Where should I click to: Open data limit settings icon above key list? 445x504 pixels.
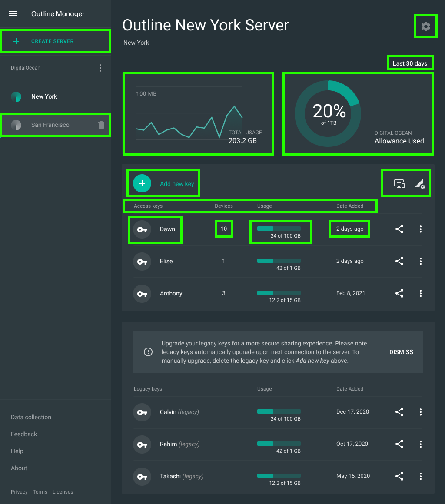pyautogui.click(x=419, y=184)
